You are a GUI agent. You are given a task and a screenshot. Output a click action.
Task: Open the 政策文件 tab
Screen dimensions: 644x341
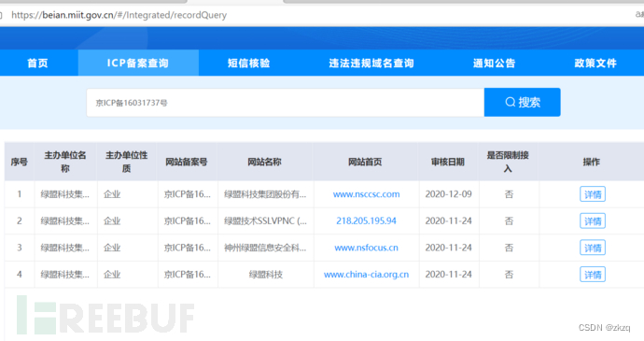(x=595, y=63)
